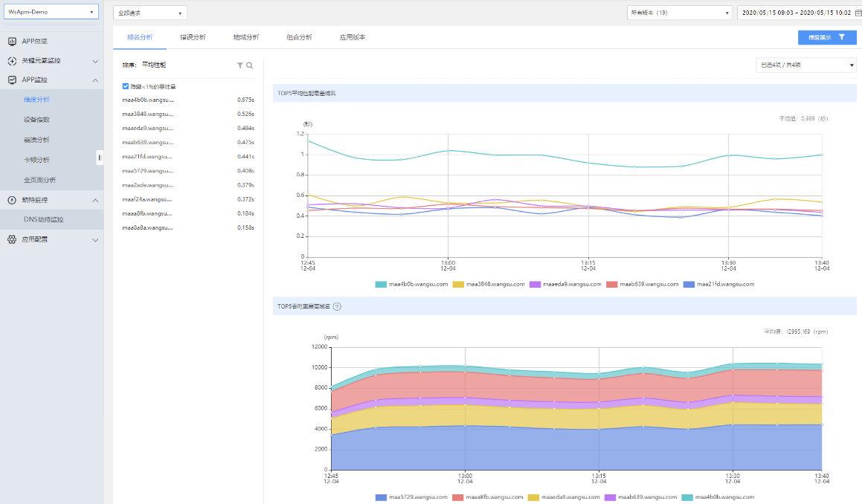Open the 所有版本 (19) version dropdown
The width and height of the screenshot is (862, 504).
680,13
